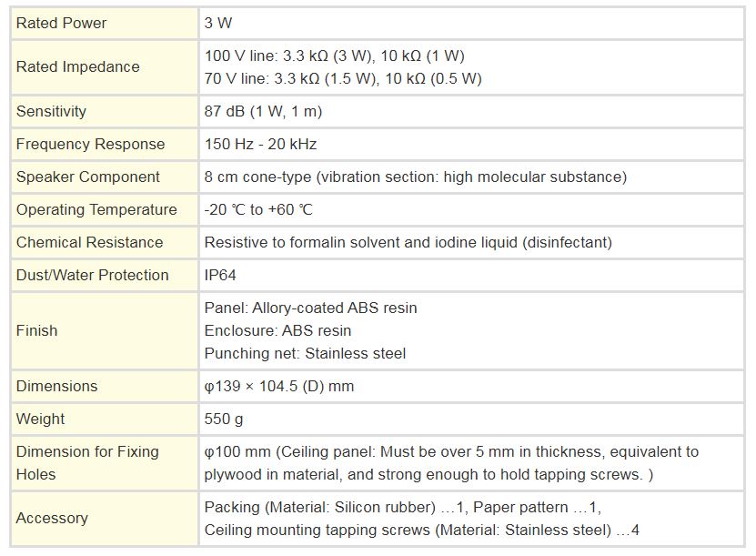
Task: Select the 150 Hz - 20 kHz value
Action: (260, 144)
